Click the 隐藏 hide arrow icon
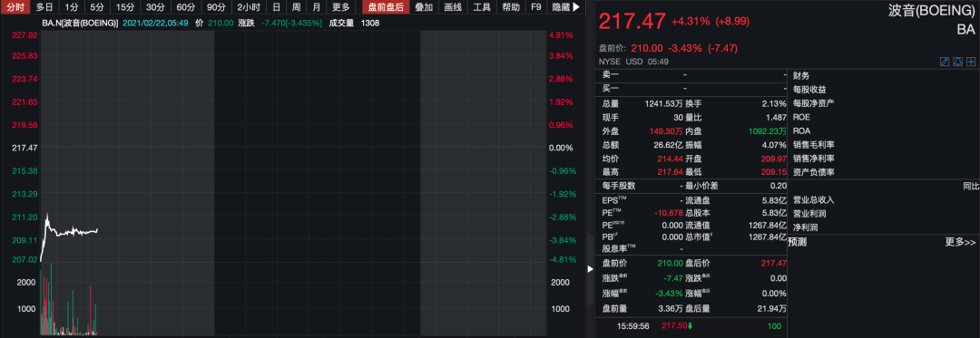The image size is (980, 338). coord(576,7)
